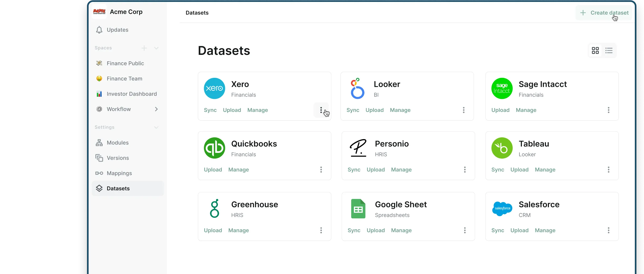Open Salesforce card three-dot menu

609,230
